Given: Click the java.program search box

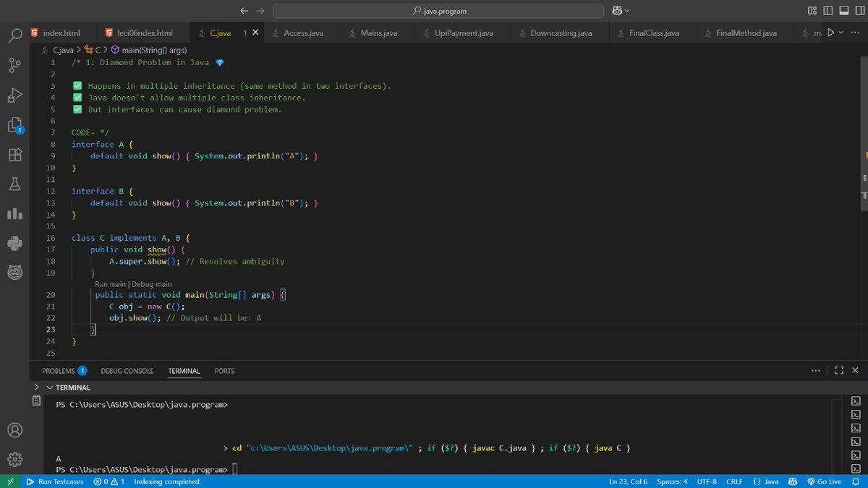Looking at the screenshot, I should [438, 11].
